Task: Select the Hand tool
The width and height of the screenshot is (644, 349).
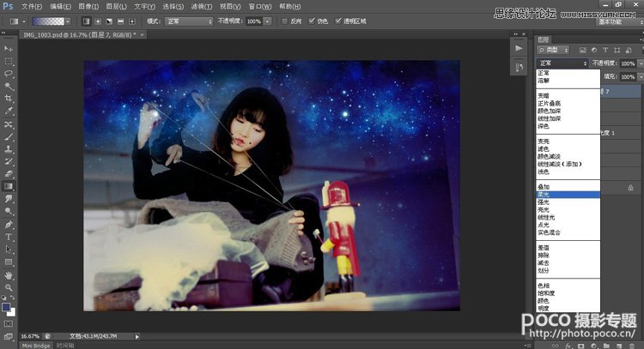Action: tap(9, 275)
